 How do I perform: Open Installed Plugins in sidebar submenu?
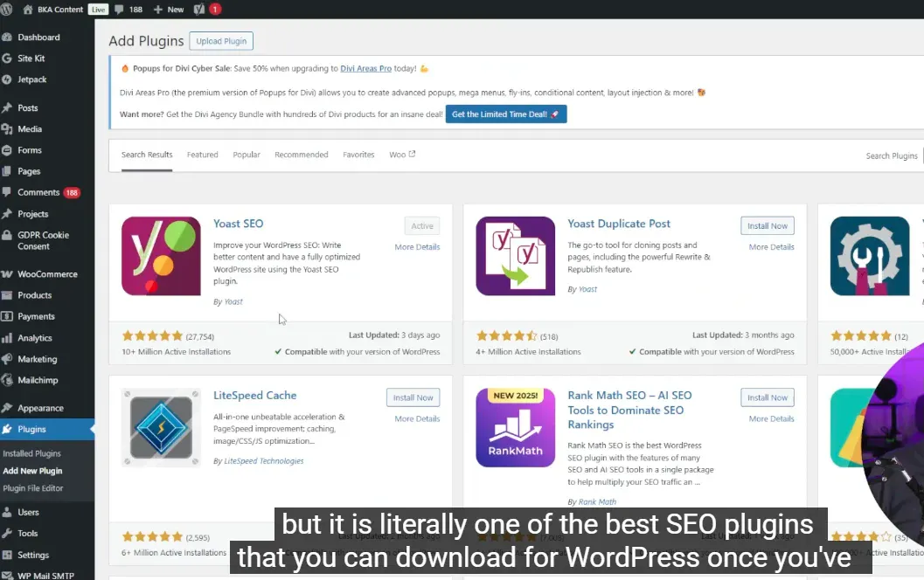[x=31, y=453]
